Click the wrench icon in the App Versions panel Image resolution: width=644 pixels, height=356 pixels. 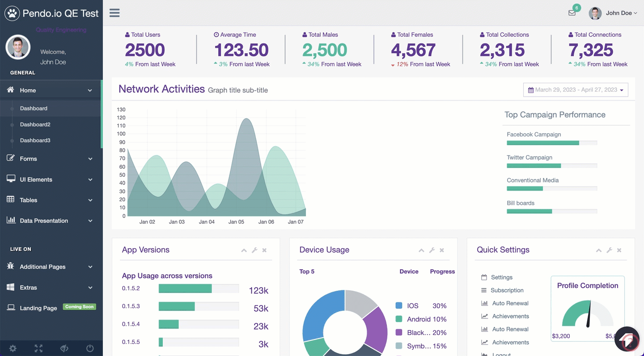254,250
